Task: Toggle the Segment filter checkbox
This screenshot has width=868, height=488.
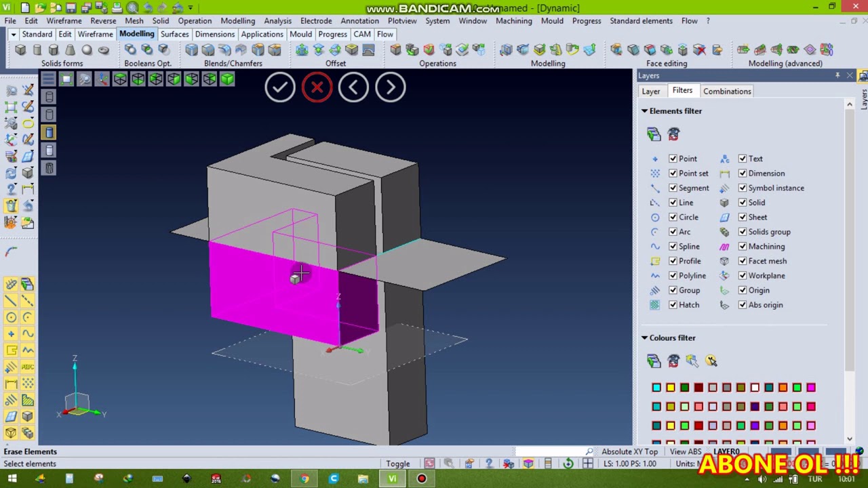Action: [x=673, y=188]
